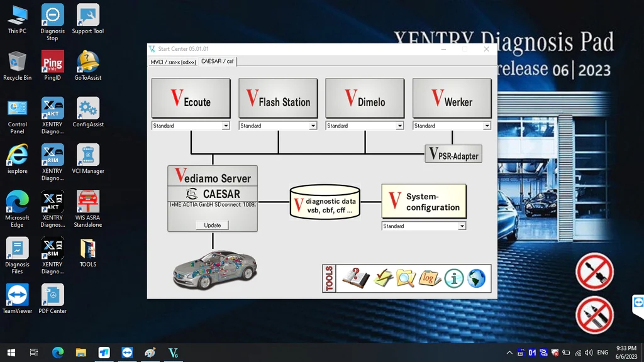Open the Windows Start menu
Image resolution: width=644 pixels, height=362 pixels.
11,353
